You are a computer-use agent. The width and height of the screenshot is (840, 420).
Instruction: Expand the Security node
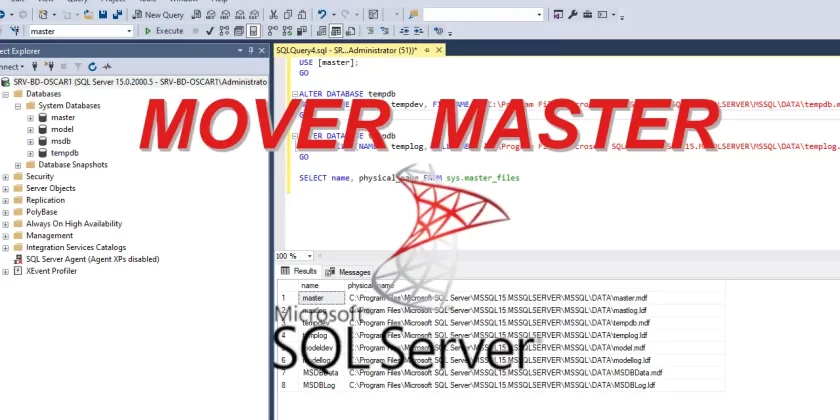coord(6,177)
